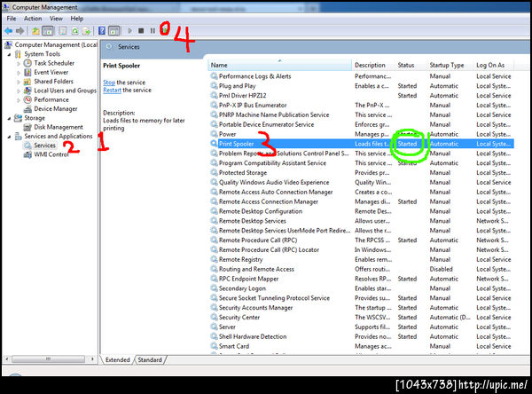Click the Export List toolbar icon
The image size is (532, 394).
pyautogui.click(x=87, y=31)
